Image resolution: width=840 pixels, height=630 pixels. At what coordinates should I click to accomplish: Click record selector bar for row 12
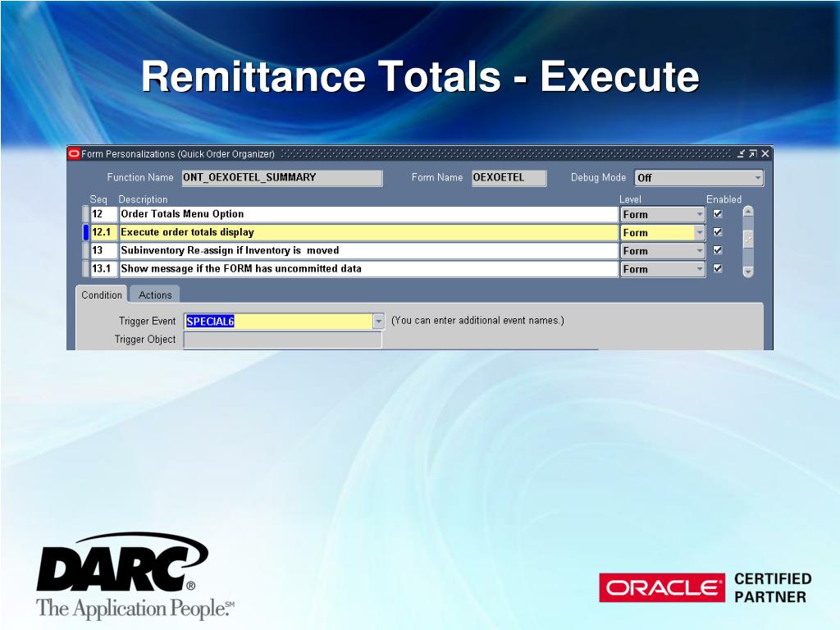point(85,214)
